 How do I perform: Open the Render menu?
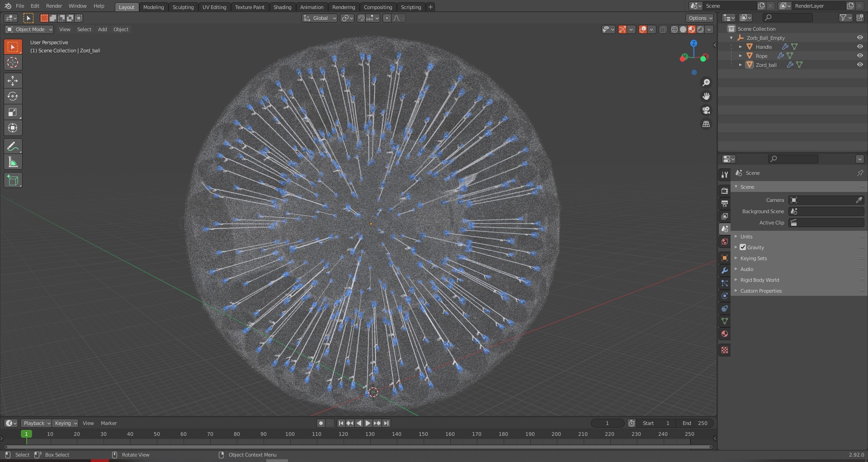54,6
